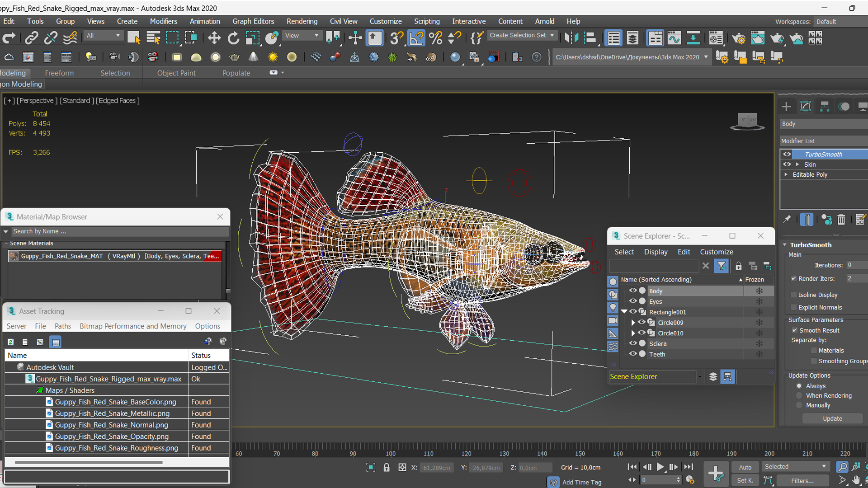Open the Zoom viewport navigation tool
The image size is (868, 488).
pos(842,467)
